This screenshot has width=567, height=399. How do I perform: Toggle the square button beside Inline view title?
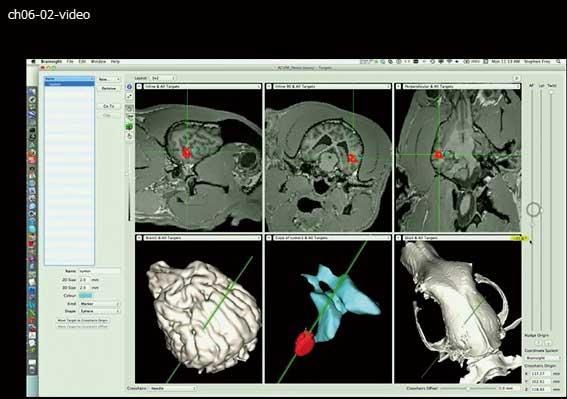click(139, 87)
